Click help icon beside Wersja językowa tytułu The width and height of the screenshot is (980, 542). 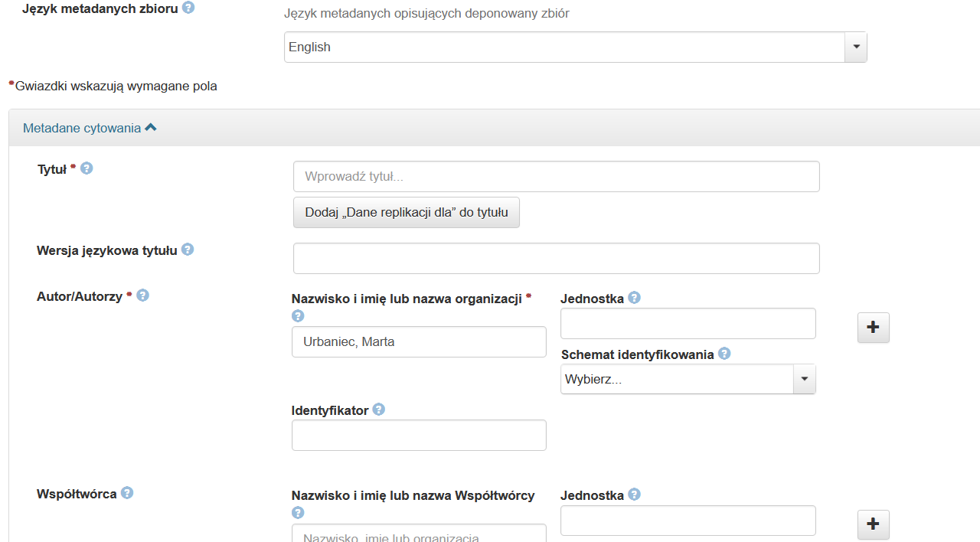pyautogui.click(x=188, y=250)
